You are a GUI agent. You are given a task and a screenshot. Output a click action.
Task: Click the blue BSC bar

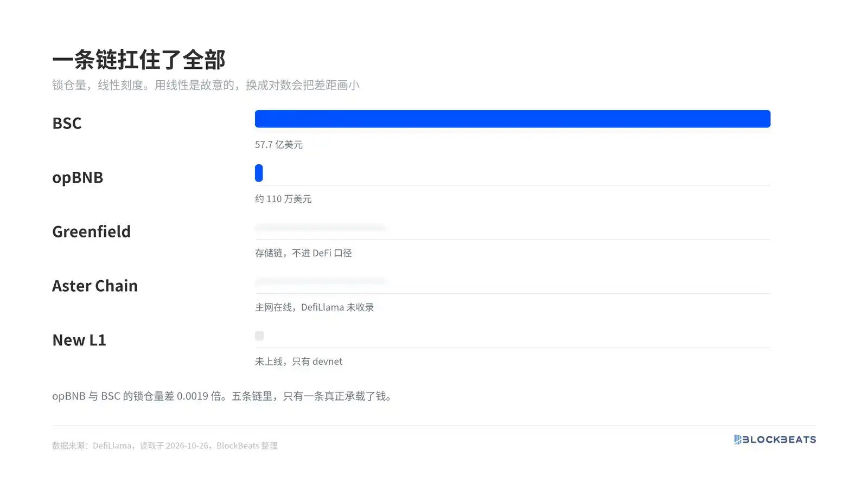coord(513,119)
